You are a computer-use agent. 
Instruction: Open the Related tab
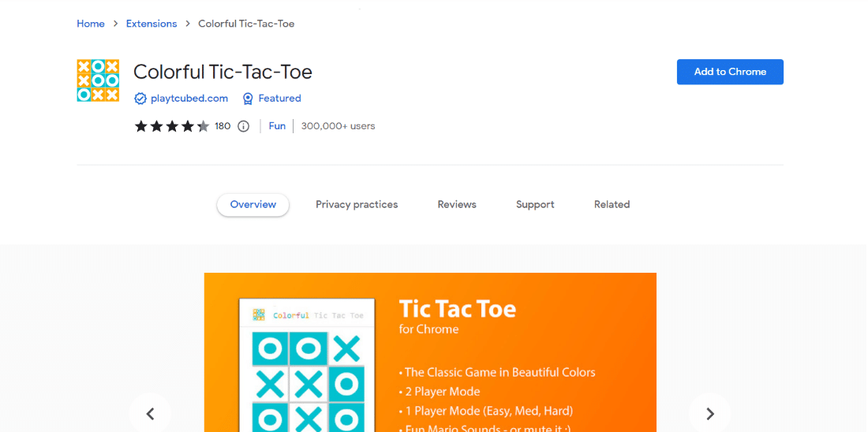(612, 205)
